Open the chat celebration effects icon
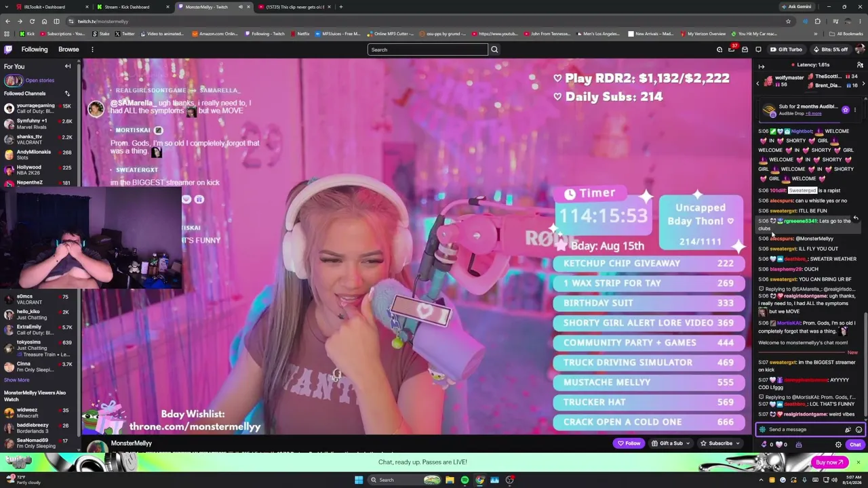The height and width of the screenshot is (488, 868). point(848,430)
